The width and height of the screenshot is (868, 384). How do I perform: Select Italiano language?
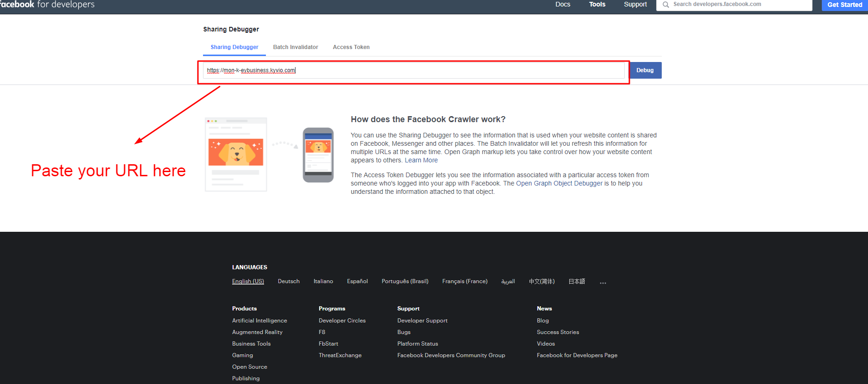pos(323,281)
